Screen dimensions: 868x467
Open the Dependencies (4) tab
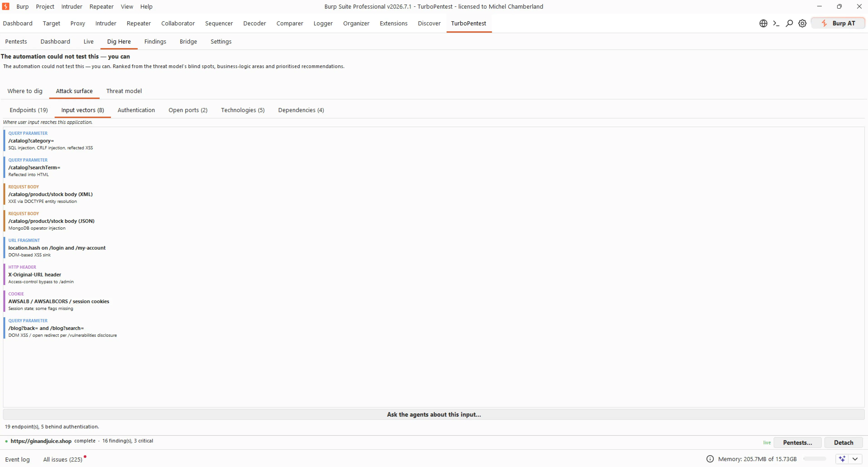pyautogui.click(x=301, y=110)
